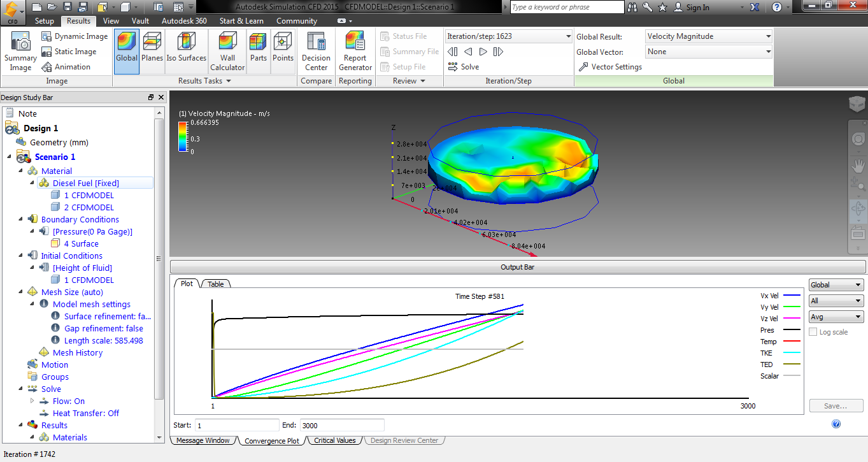Open the Iso Surfaces tool
Screen dimensions: 868x462
coord(186,50)
